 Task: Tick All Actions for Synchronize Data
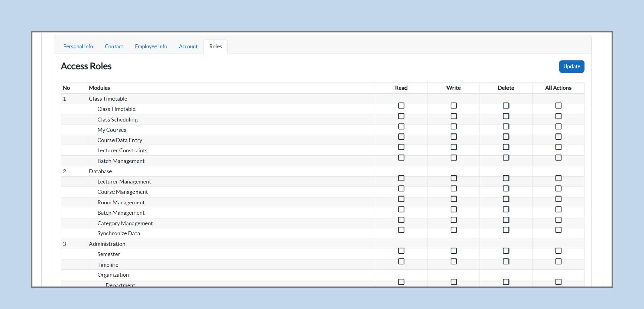[558, 230]
